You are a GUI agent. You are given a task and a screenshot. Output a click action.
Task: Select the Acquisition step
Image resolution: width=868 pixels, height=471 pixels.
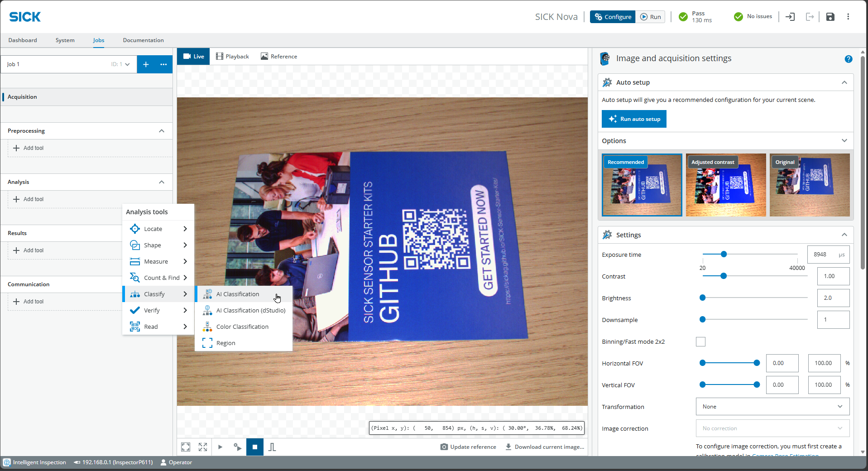click(86, 97)
